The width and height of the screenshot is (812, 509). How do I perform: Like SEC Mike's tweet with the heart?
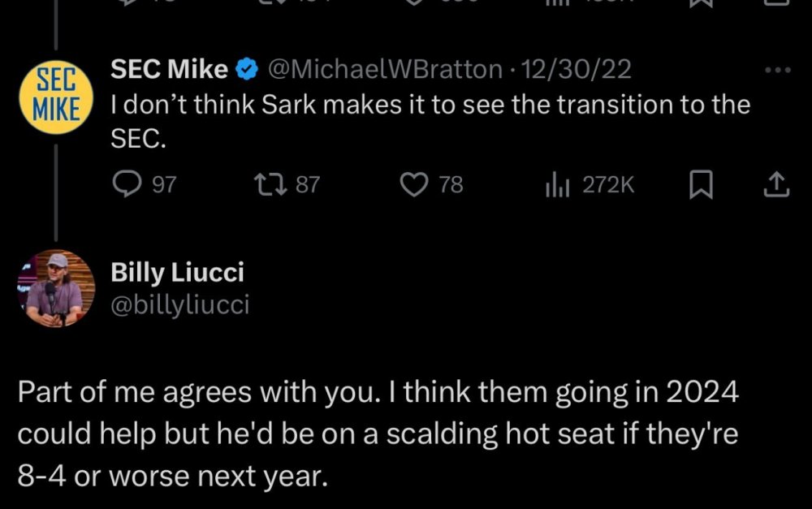coord(414,185)
